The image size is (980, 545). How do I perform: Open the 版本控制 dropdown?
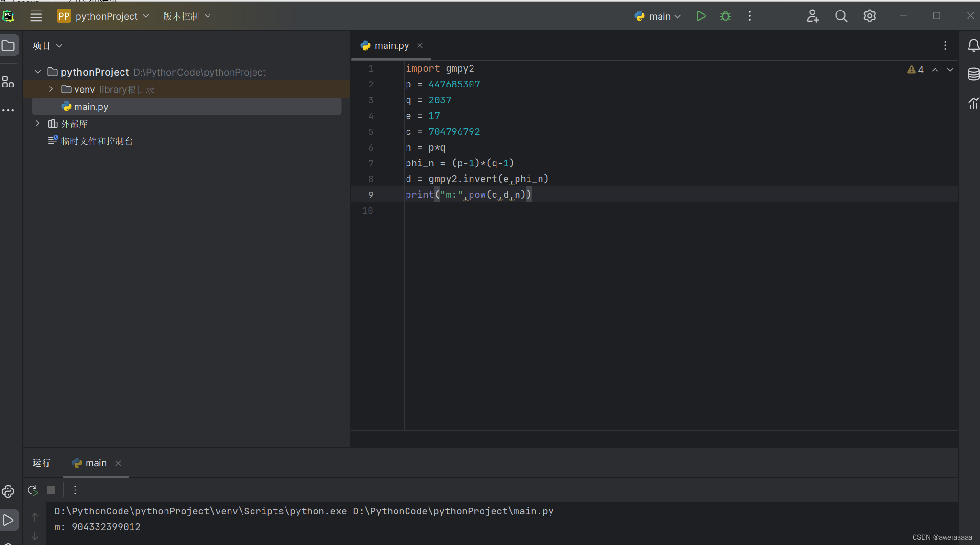(187, 16)
